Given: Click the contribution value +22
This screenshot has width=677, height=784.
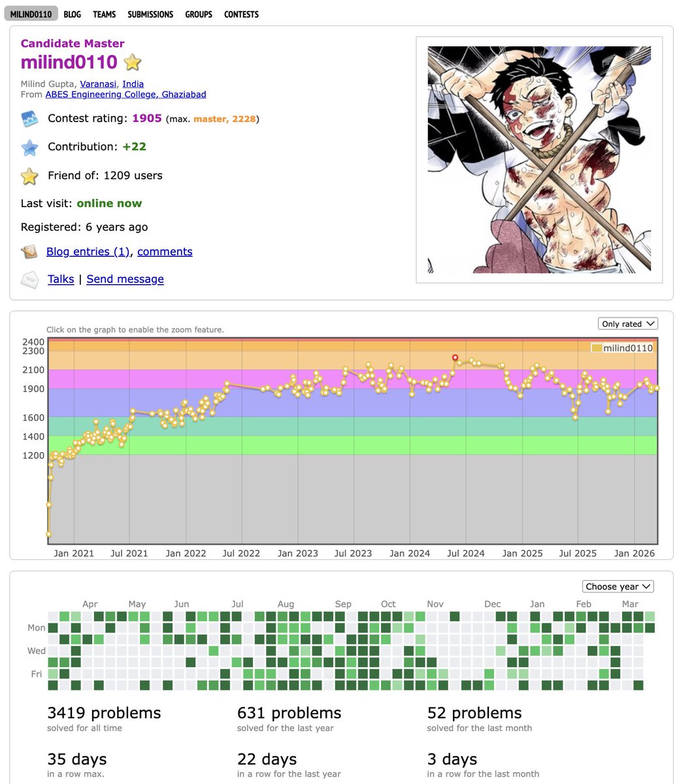Looking at the screenshot, I should coord(134,147).
